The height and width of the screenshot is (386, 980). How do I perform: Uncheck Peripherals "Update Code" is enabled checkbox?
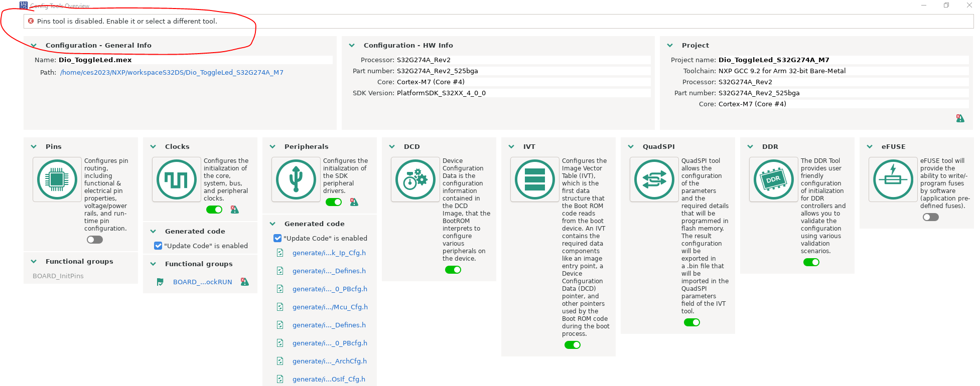click(277, 238)
